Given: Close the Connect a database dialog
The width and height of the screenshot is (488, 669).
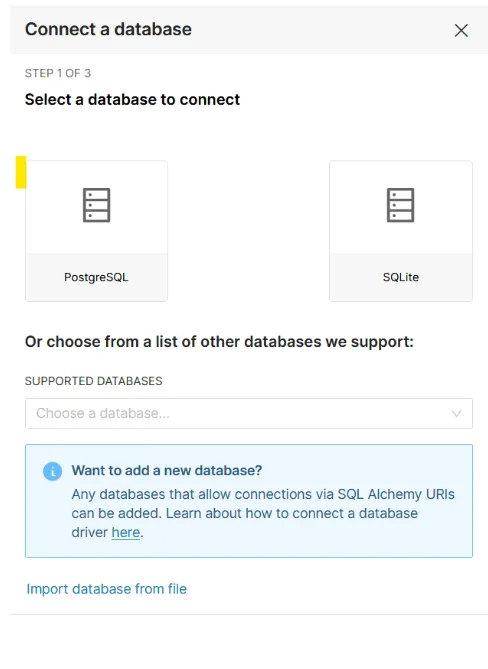Looking at the screenshot, I should [x=461, y=31].
